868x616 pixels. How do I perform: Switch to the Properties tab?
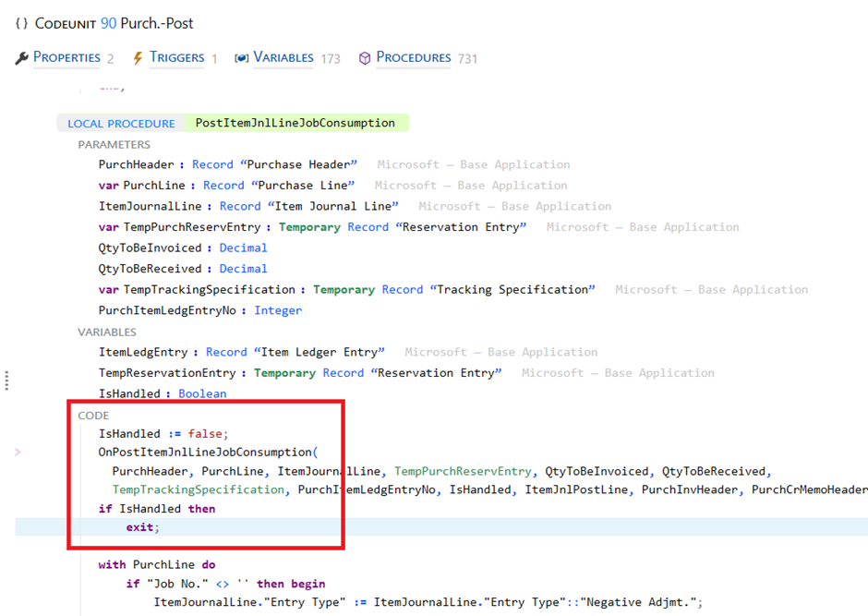(x=66, y=57)
